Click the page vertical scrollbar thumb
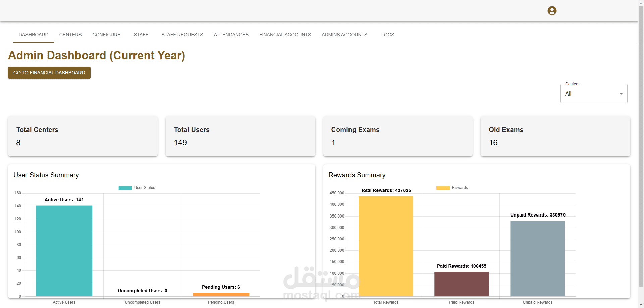Image resolution: width=644 pixels, height=308 pixels. (x=641, y=146)
